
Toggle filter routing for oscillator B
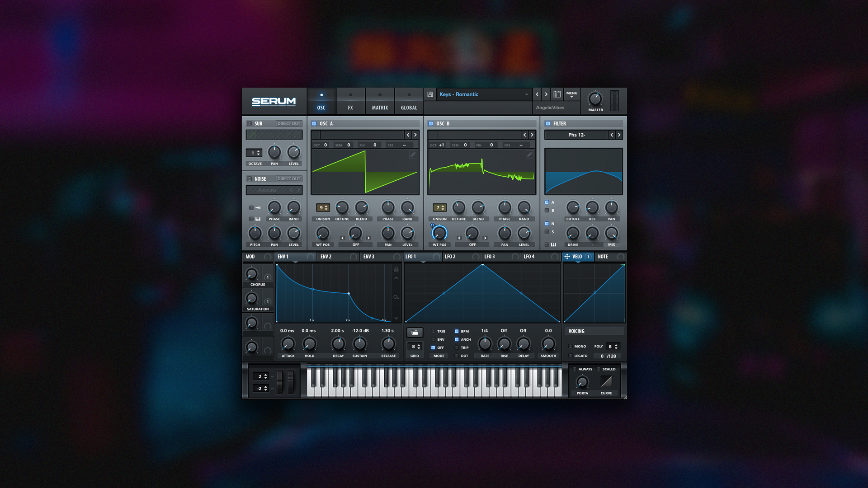[547, 211]
